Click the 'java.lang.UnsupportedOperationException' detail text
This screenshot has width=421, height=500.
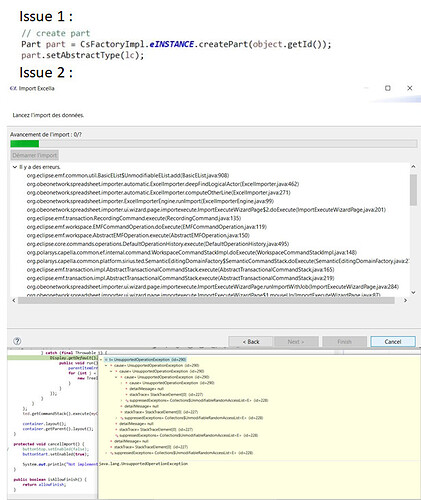click(144, 464)
